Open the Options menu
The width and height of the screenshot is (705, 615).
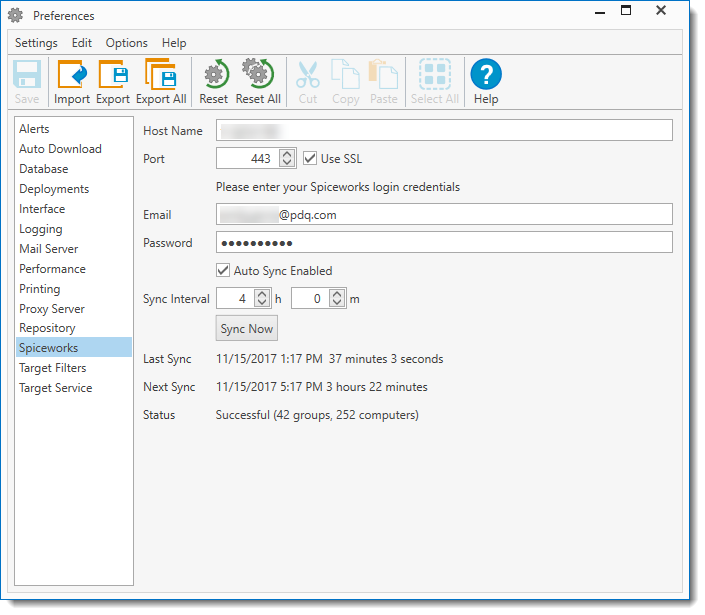tap(126, 43)
